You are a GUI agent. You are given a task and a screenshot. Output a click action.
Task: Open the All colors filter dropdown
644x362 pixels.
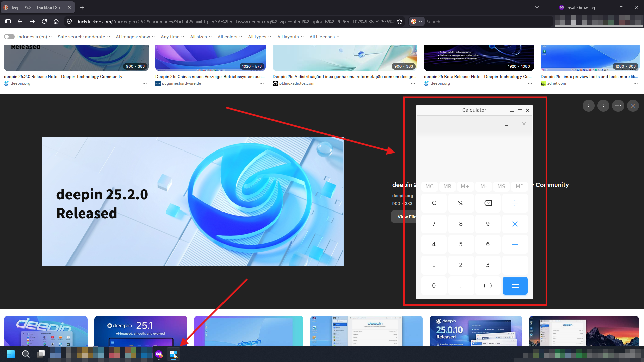point(230,37)
